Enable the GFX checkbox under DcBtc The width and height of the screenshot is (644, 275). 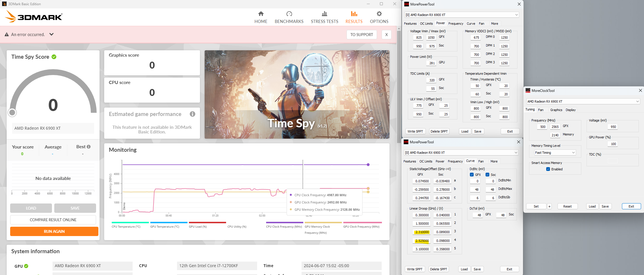pyautogui.click(x=472, y=174)
